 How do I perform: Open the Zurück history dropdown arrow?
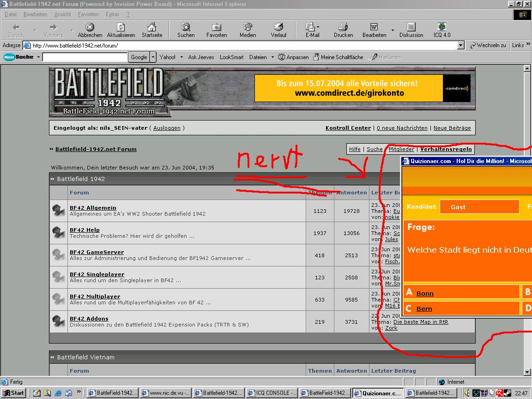tap(35, 30)
